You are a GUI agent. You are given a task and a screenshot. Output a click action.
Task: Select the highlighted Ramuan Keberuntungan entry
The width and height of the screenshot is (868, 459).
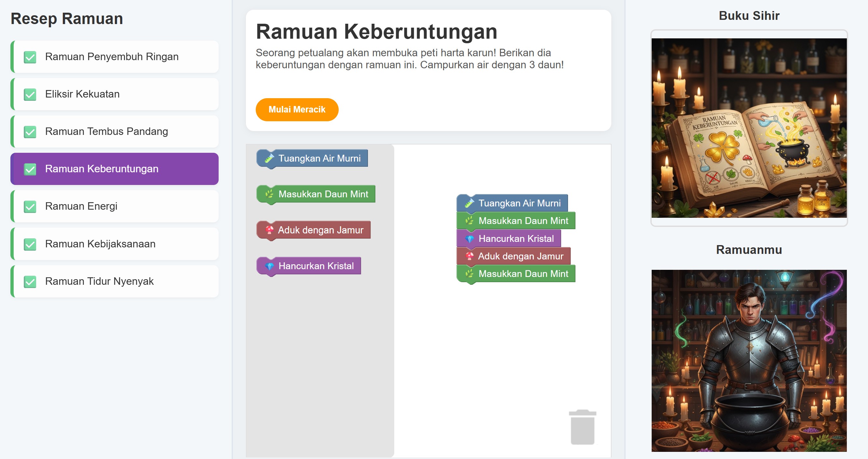click(115, 169)
